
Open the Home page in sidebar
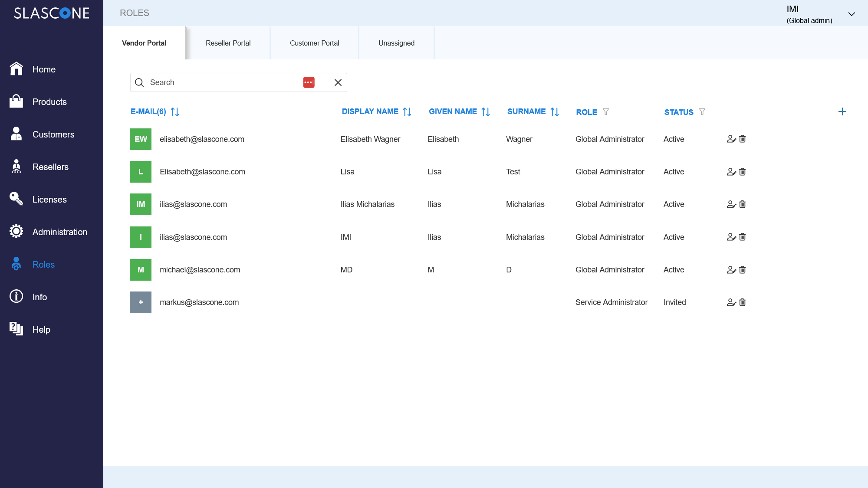tap(44, 69)
